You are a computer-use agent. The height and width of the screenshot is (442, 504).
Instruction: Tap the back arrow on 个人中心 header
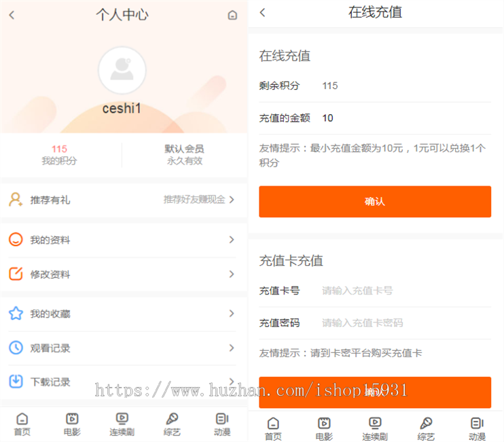coord(12,15)
